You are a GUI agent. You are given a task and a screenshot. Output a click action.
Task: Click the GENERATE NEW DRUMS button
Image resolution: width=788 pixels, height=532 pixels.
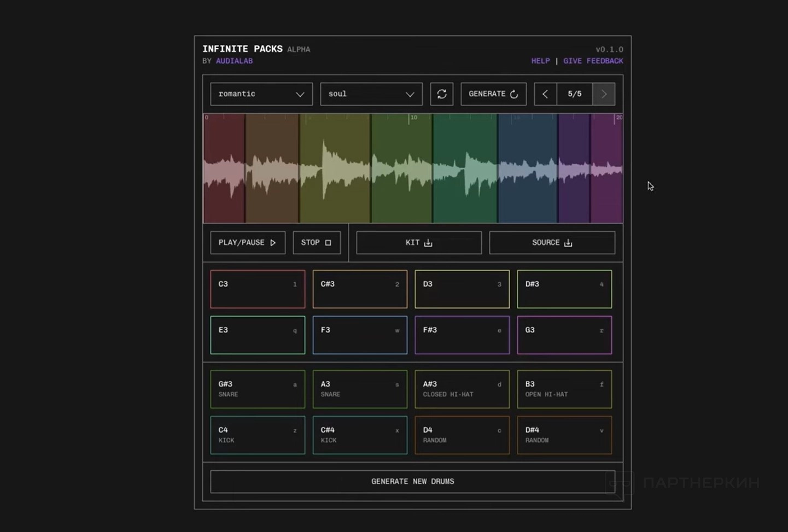tap(413, 482)
